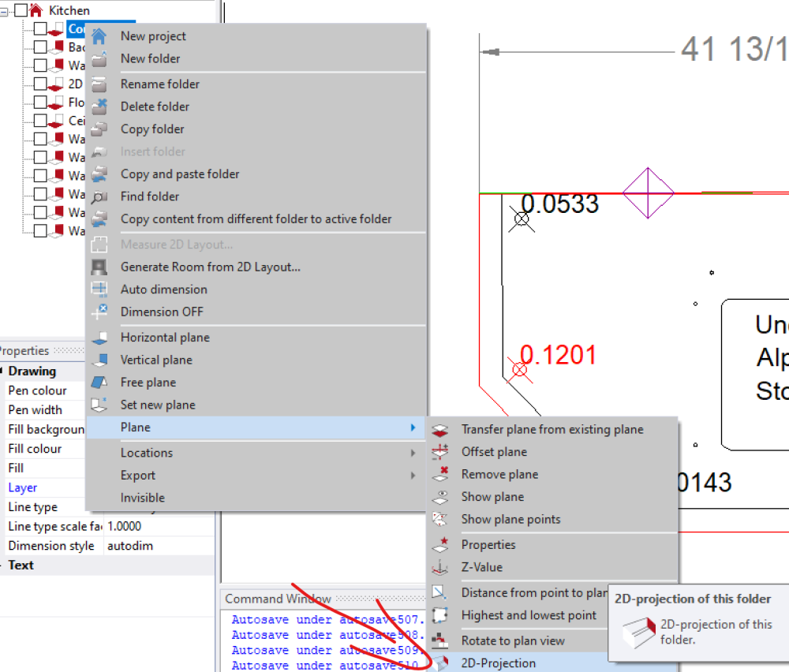This screenshot has height=672, width=789.
Task: Click the New folder icon
Action: (99, 59)
